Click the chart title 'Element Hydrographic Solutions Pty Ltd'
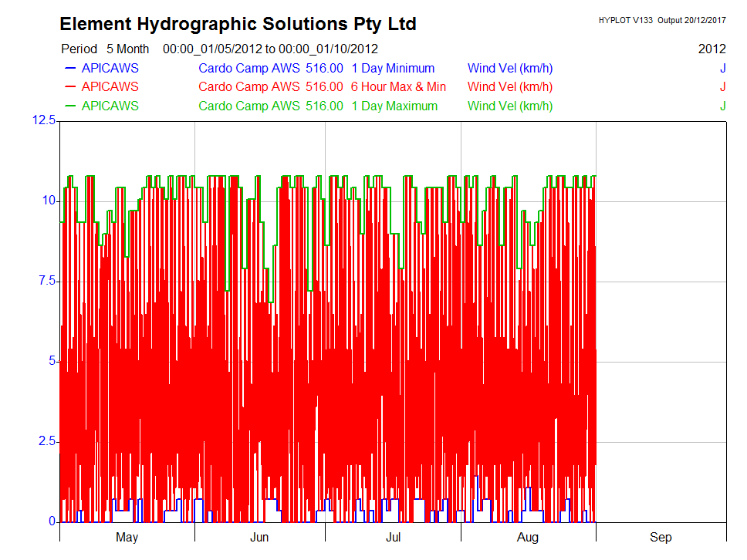This screenshot has height=560, width=747. pos(238,24)
